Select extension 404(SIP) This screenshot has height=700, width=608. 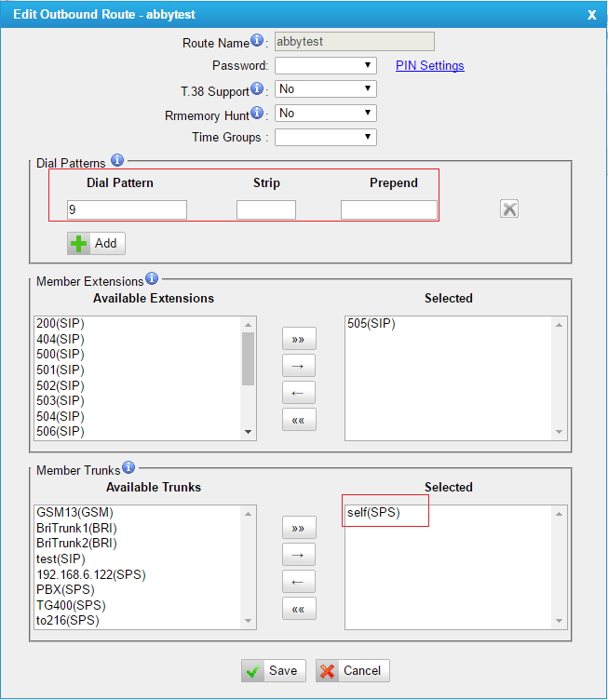[61, 339]
